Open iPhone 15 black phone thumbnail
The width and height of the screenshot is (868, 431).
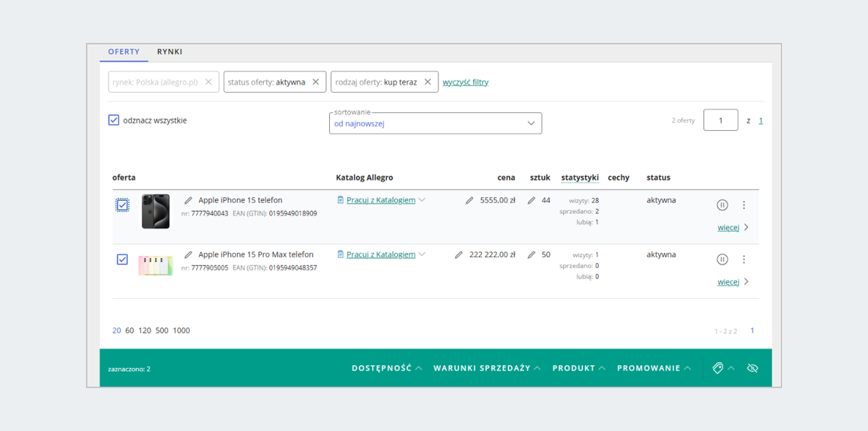156,211
